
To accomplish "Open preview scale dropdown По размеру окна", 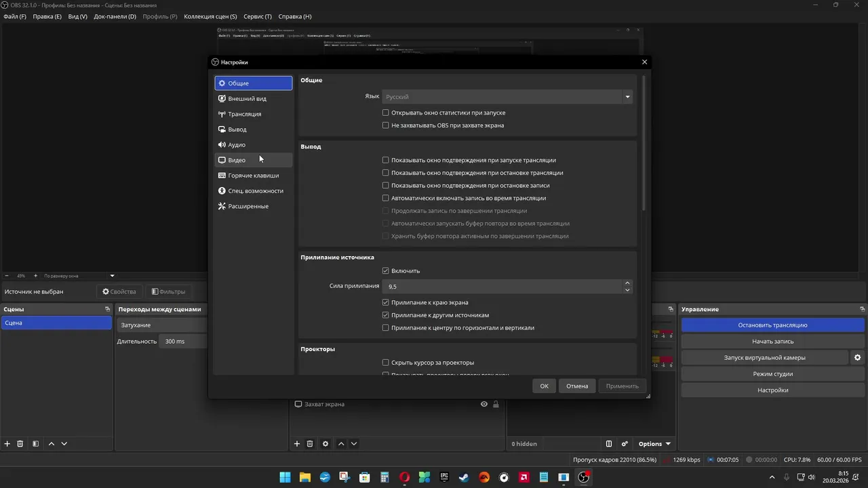I will (79, 276).
